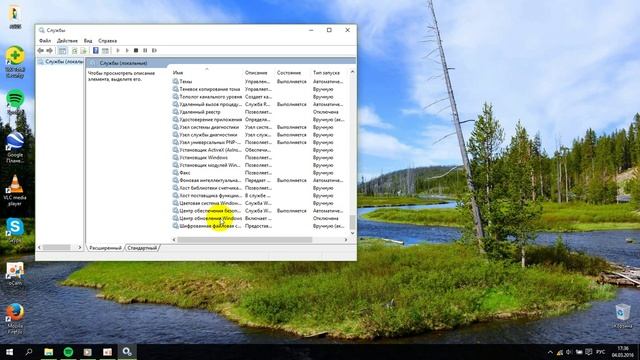The height and width of the screenshot is (360, 640).
Task: Toggle the show/hide console tree icon
Action: (62, 51)
